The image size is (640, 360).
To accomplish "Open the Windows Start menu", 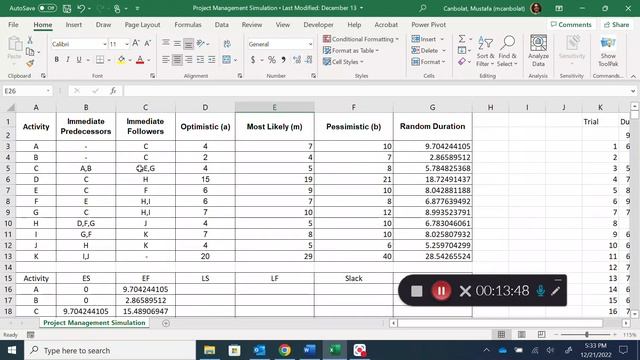I will 12,350.
